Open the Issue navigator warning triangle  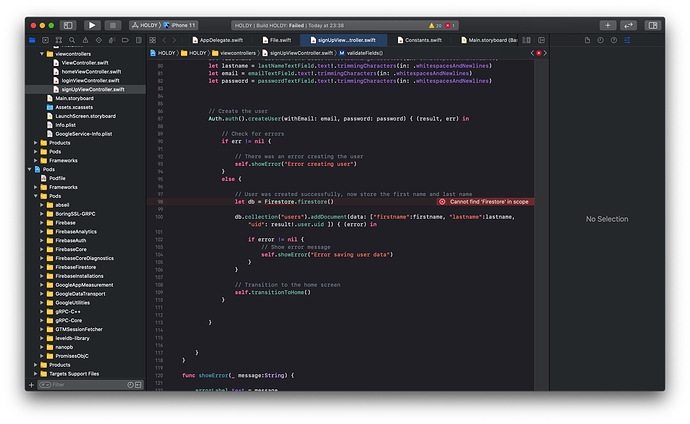pyautogui.click(x=85, y=40)
